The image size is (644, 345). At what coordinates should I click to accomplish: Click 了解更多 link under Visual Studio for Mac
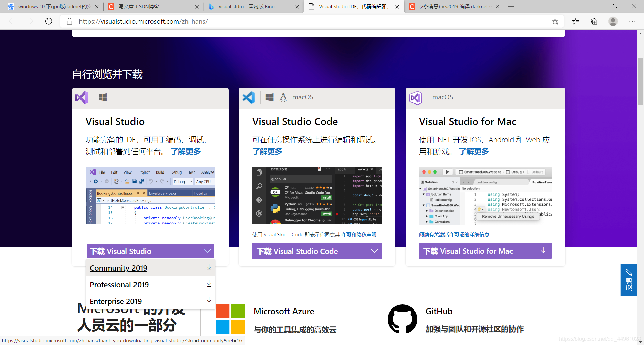point(474,151)
